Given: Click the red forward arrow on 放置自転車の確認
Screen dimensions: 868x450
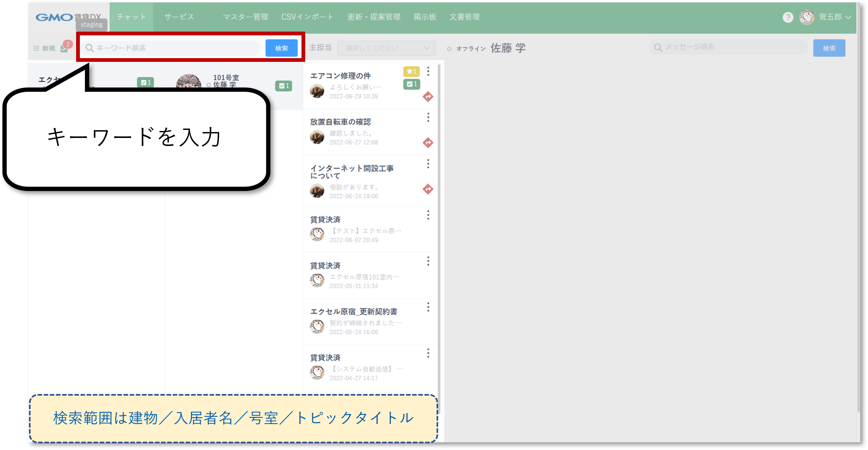Looking at the screenshot, I should [428, 142].
